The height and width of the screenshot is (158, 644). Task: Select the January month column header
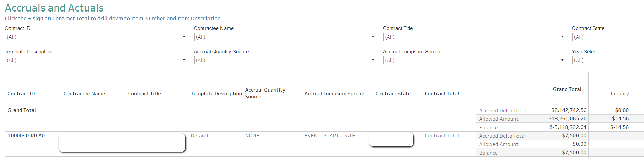(x=619, y=94)
